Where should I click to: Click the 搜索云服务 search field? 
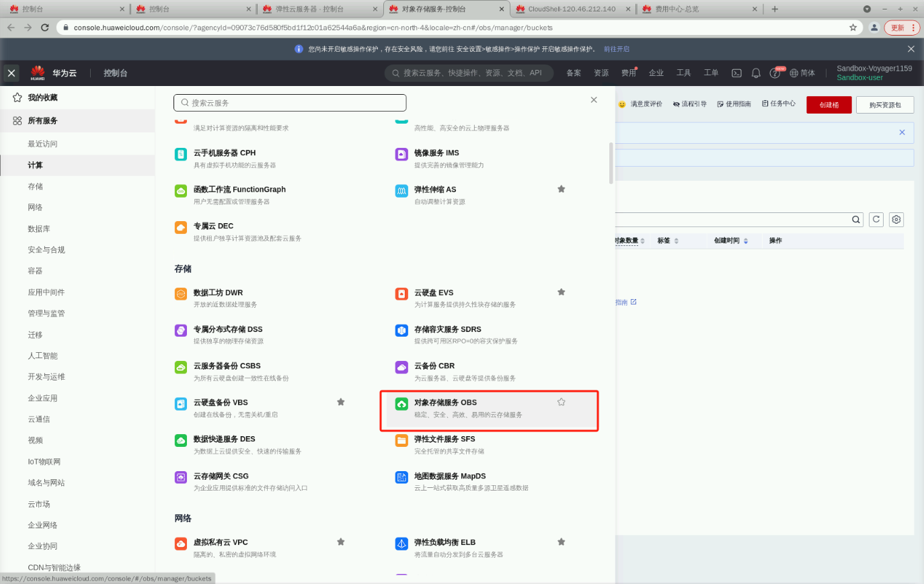pos(290,103)
